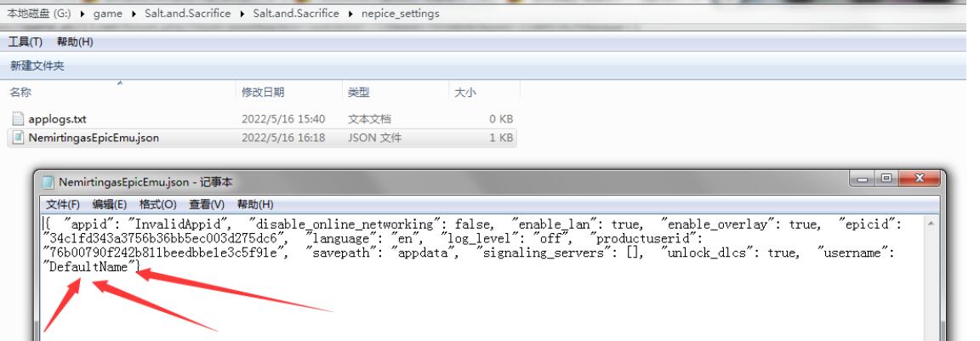980x341 pixels.
Task: Sort by the 类型 column header
Action: point(357,92)
